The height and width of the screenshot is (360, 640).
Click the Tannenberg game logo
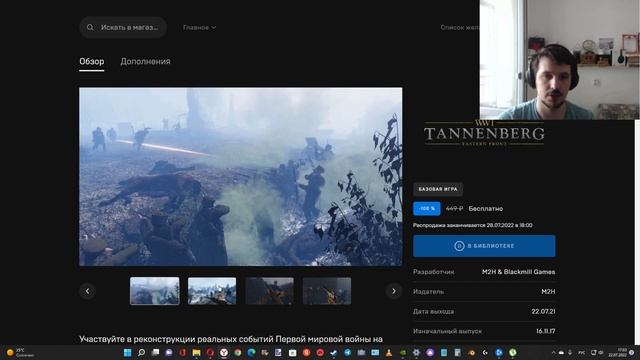click(484, 133)
